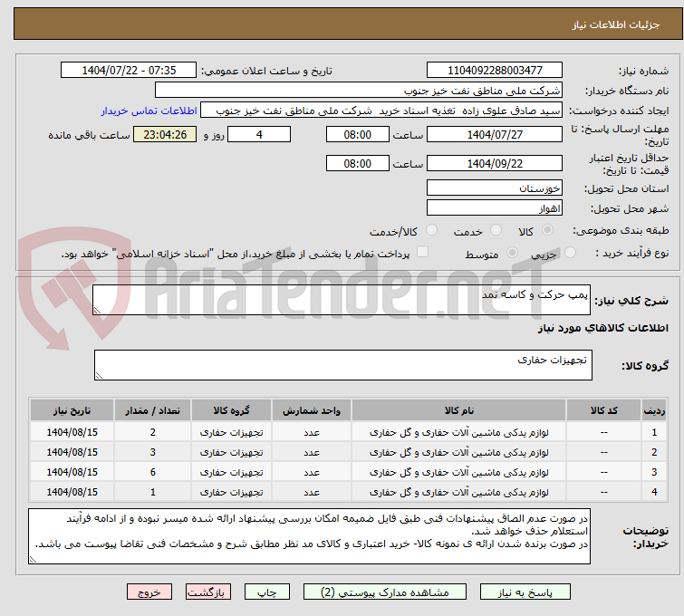This screenshot has width=684, height=616.
Task: Click the بازگشت back button
Action: point(209,592)
